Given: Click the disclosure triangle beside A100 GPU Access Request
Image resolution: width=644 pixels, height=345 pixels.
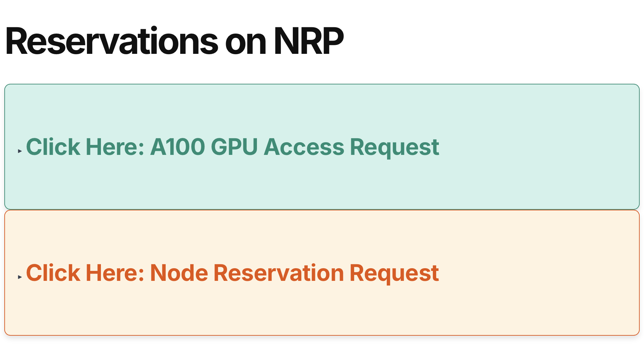Looking at the screenshot, I should click(x=20, y=150).
